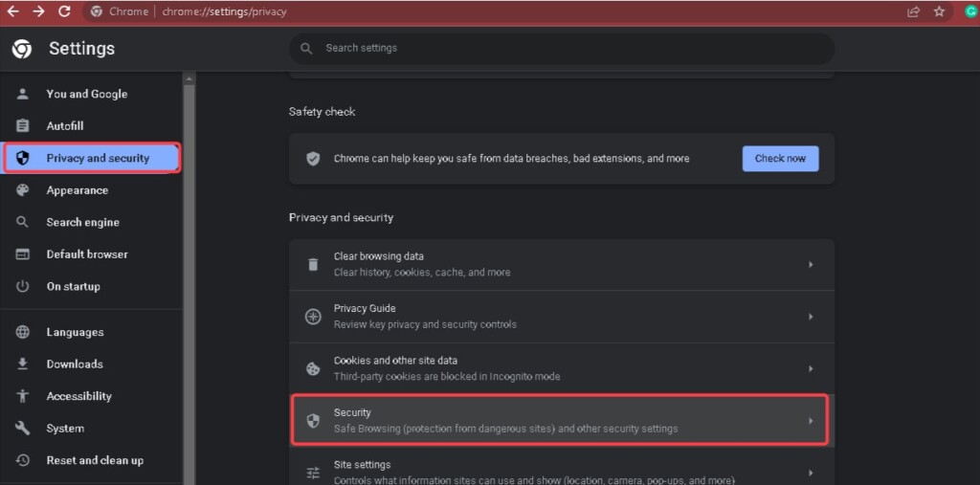Expand Clear browsing data with its arrow
The height and width of the screenshot is (485, 980).
point(811,264)
